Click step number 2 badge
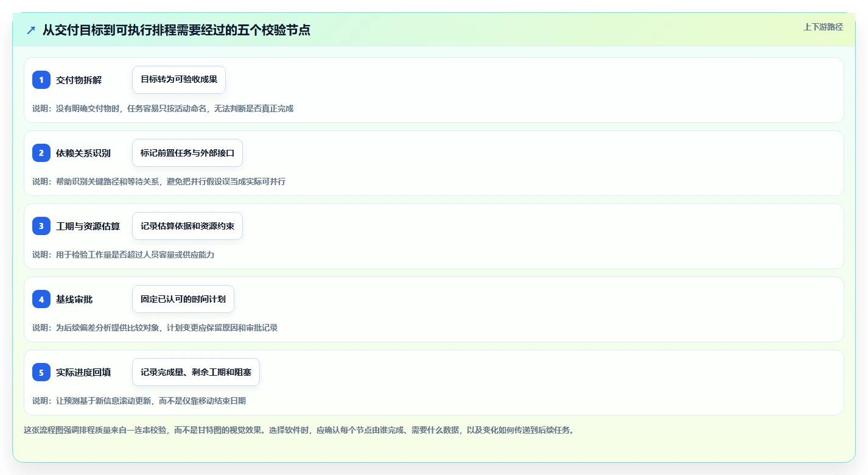 41,153
